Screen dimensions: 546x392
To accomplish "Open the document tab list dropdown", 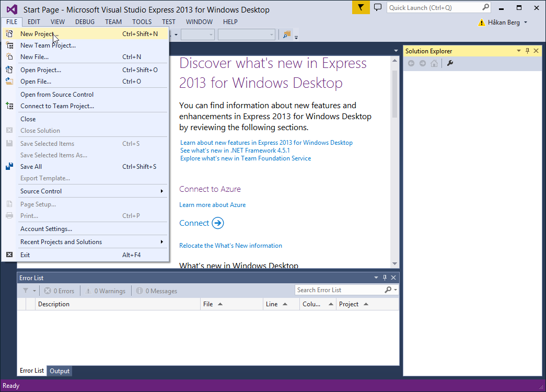I will pos(396,51).
